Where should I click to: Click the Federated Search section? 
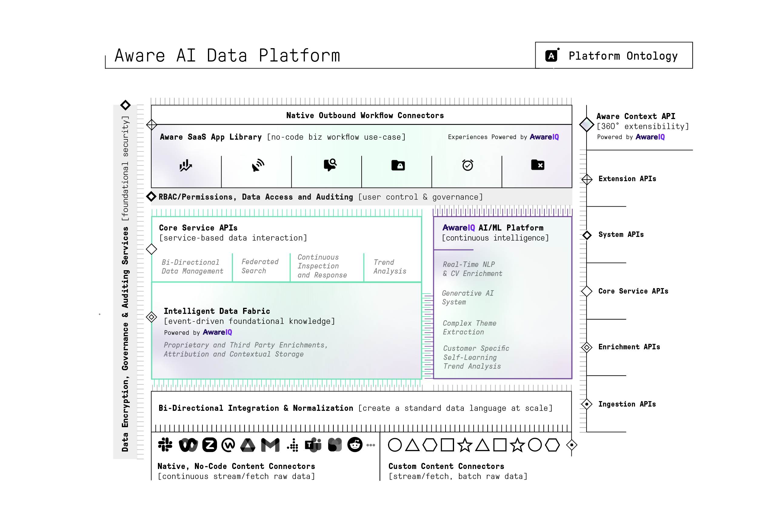click(260, 266)
